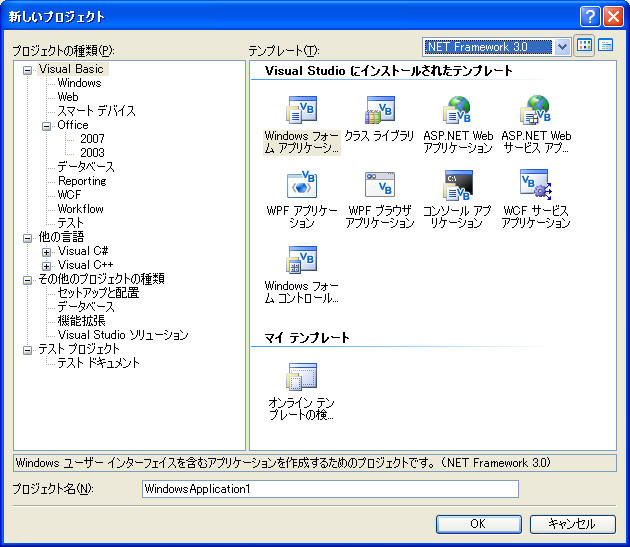Select Workflow project type

(80, 209)
